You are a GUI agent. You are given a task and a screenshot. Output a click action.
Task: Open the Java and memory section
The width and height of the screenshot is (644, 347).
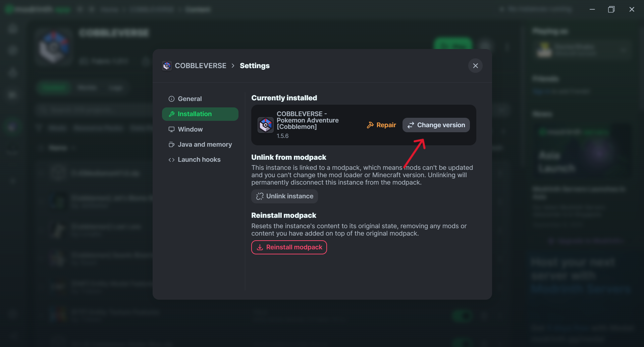[205, 145]
